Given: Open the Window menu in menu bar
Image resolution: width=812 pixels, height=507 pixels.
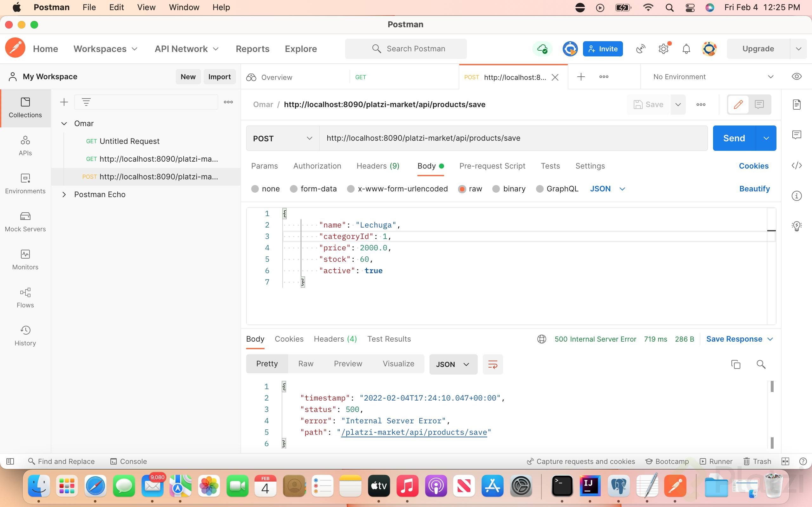Looking at the screenshot, I should 184,7.
